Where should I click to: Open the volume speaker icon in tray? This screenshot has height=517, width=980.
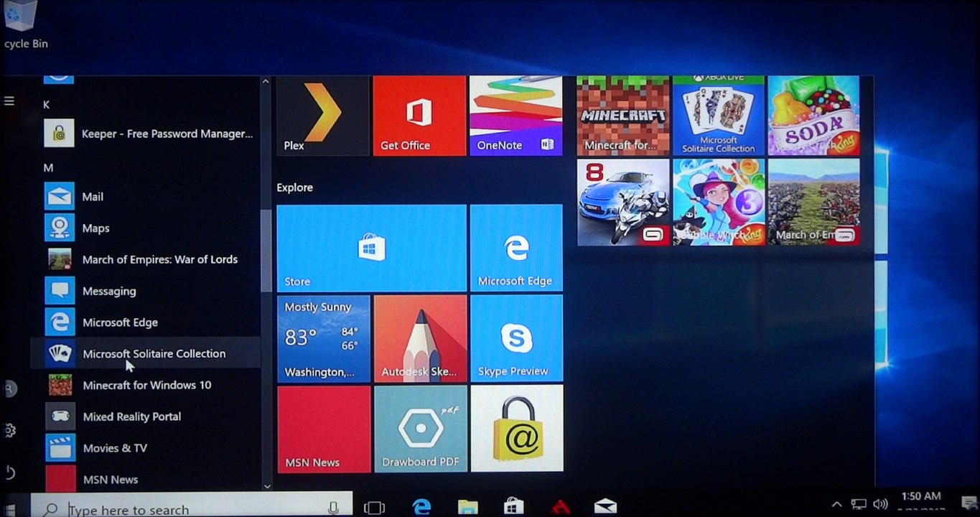(880, 504)
